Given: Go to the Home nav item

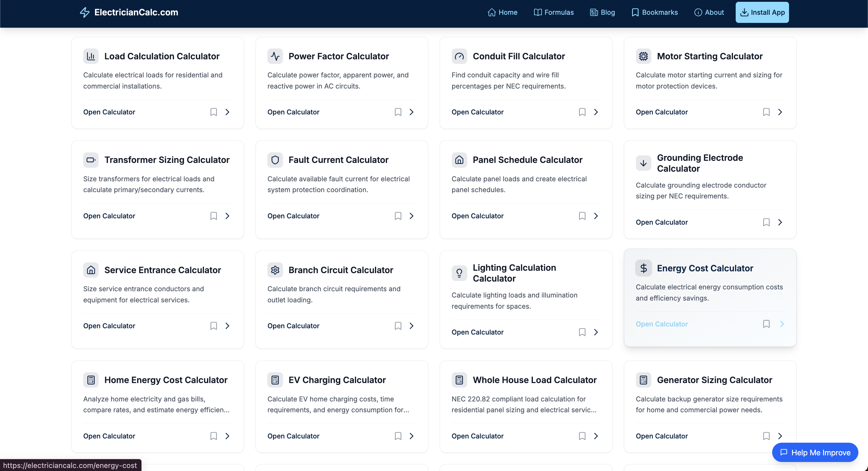Looking at the screenshot, I should click(502, 12).
